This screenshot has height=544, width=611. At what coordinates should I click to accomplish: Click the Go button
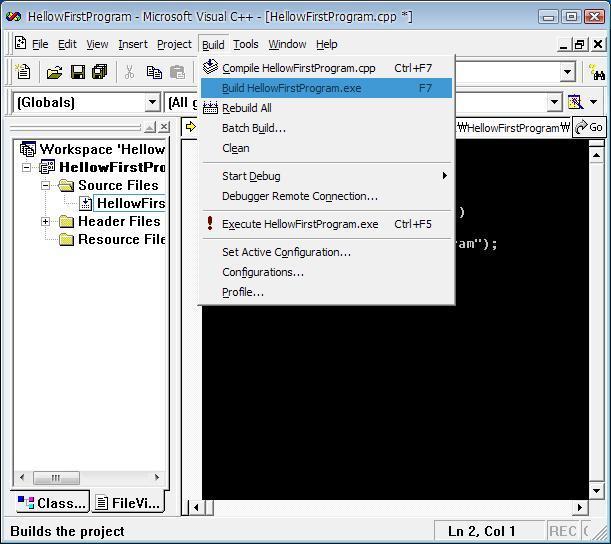point(589,127)
